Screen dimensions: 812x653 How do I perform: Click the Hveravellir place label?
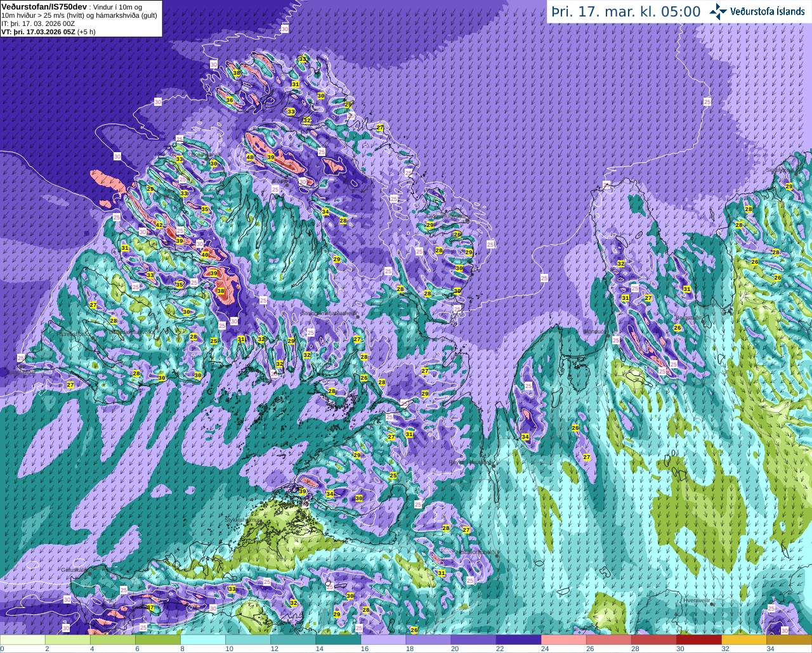pyautogui.click(x=696, y=600)
